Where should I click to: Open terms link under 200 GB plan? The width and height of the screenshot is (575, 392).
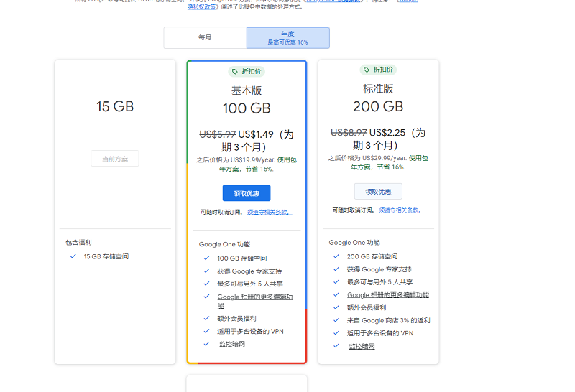pyautogui.click(x=401, y=210)
